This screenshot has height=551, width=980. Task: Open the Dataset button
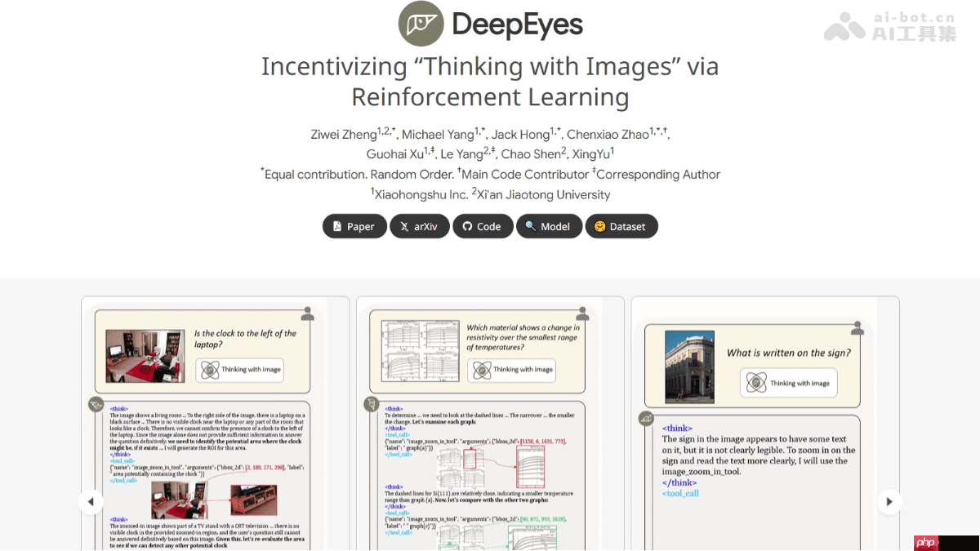pyautogui.click(x=621, y=226)
